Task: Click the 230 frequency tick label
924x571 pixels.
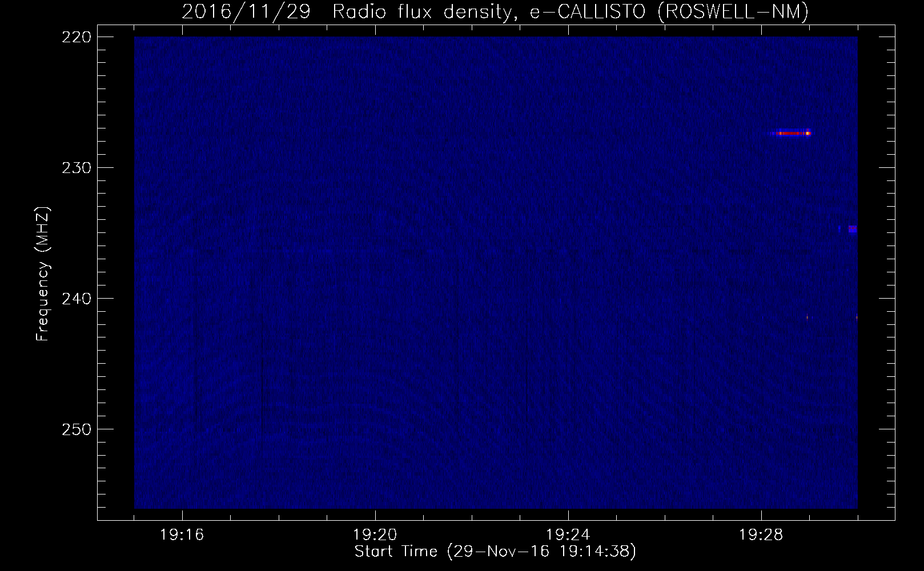Action: coord(76,168)
